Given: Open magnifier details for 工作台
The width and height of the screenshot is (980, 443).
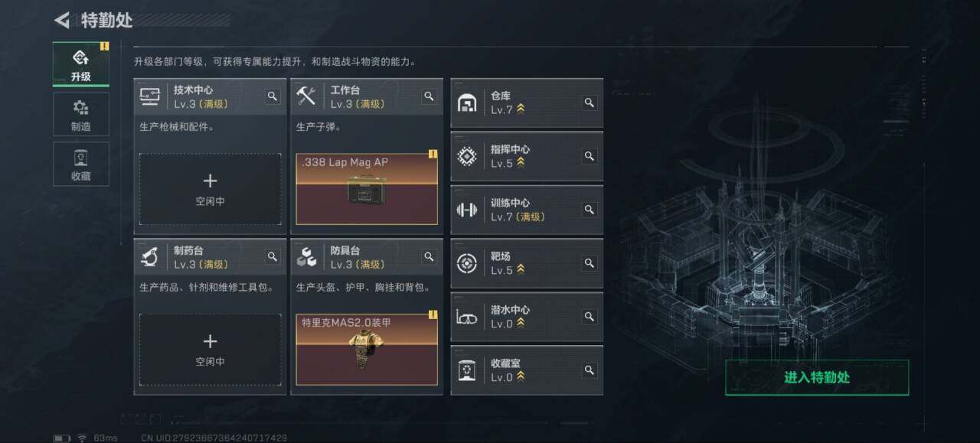Looking at the screenshot, I should 429,96.
